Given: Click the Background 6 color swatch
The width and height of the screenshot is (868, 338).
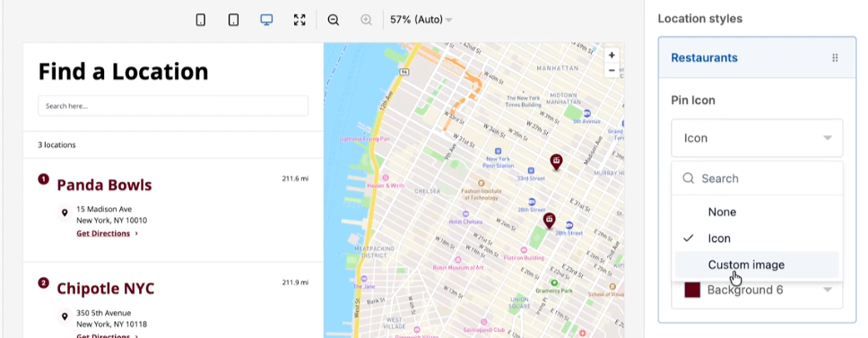Looking at the screenshot, I should [x=692, y=290].
